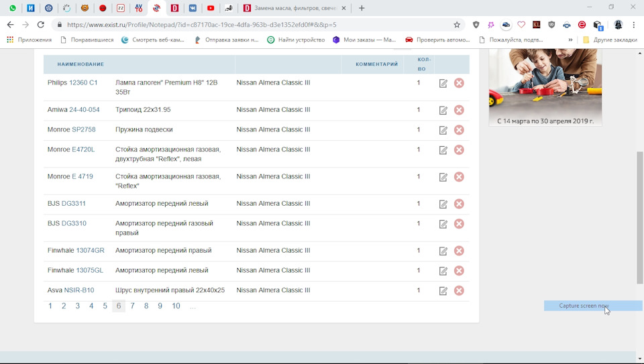Open the Найти устройство bookmark
This screenshot has height=364, width=644.
[296, 40]
